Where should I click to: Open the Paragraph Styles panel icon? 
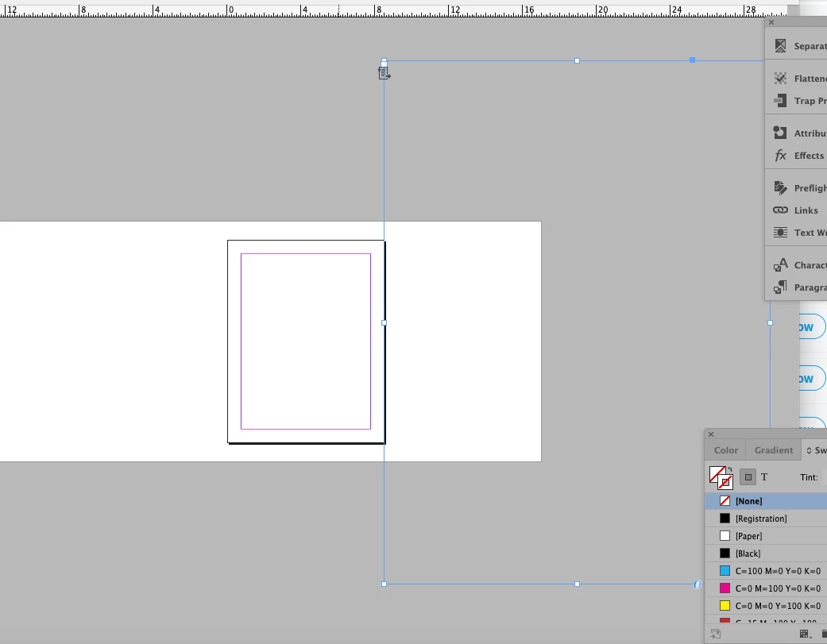(x=780, y=287)
